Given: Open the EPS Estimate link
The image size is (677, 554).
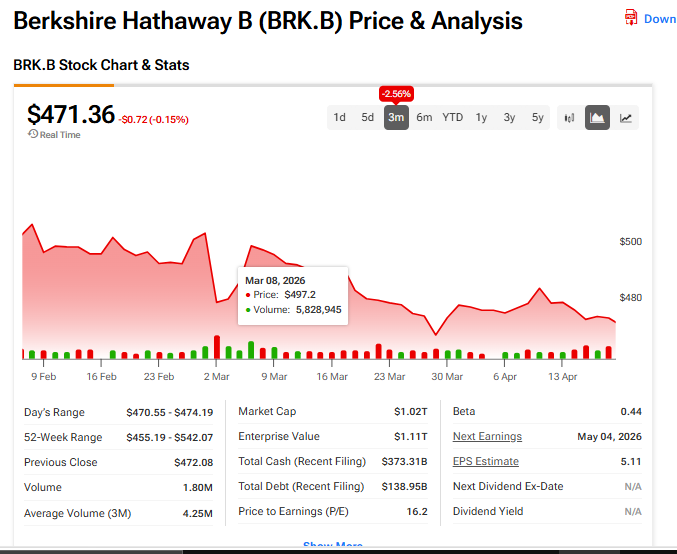Looking at the screenshot, I should [485, 462].
